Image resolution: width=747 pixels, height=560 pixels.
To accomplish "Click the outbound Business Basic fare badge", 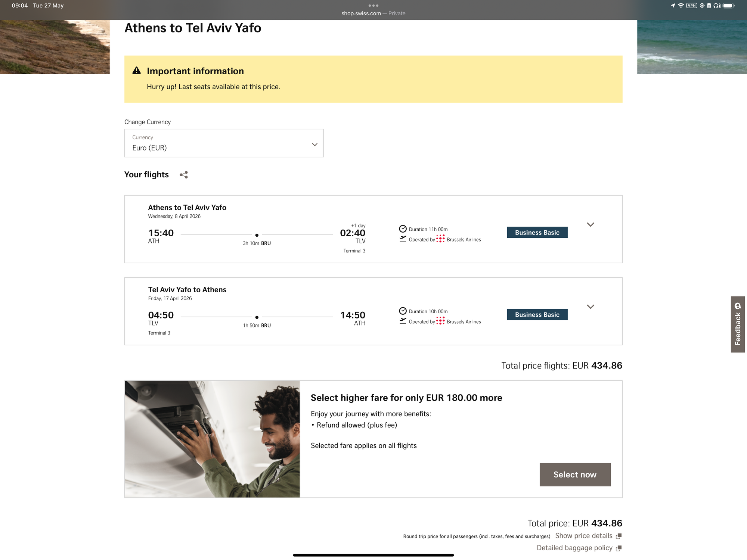I will coord(537,232).
